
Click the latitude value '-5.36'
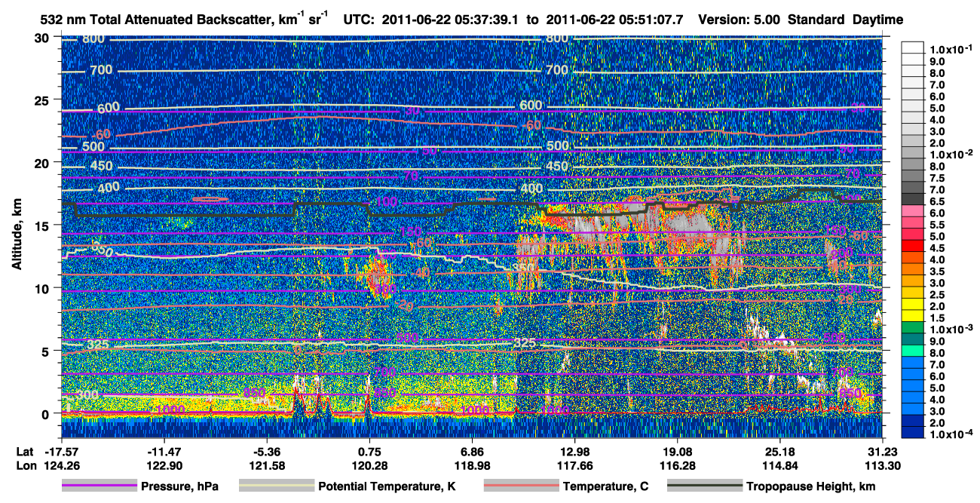click(267, 451)
